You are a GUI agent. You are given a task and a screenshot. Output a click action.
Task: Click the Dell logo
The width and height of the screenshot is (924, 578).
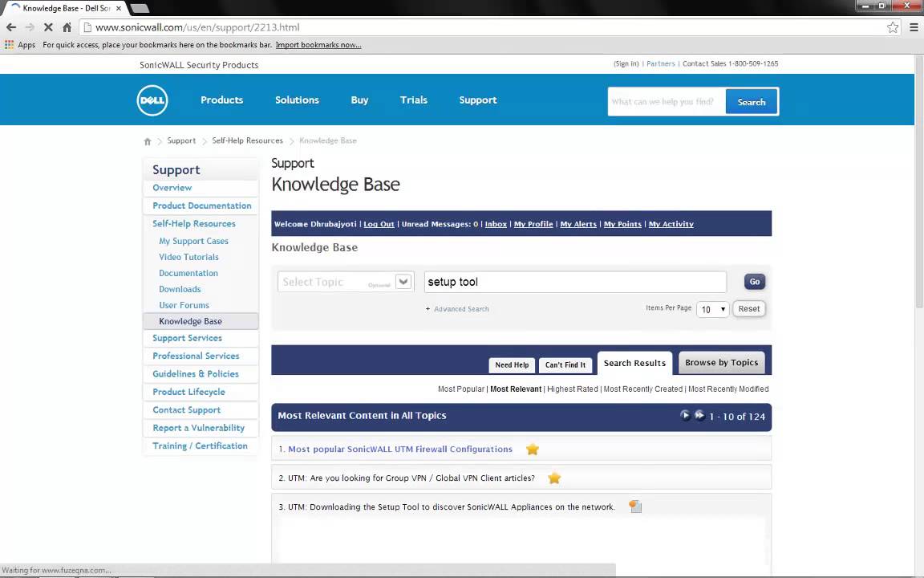[x=152, y=100]
